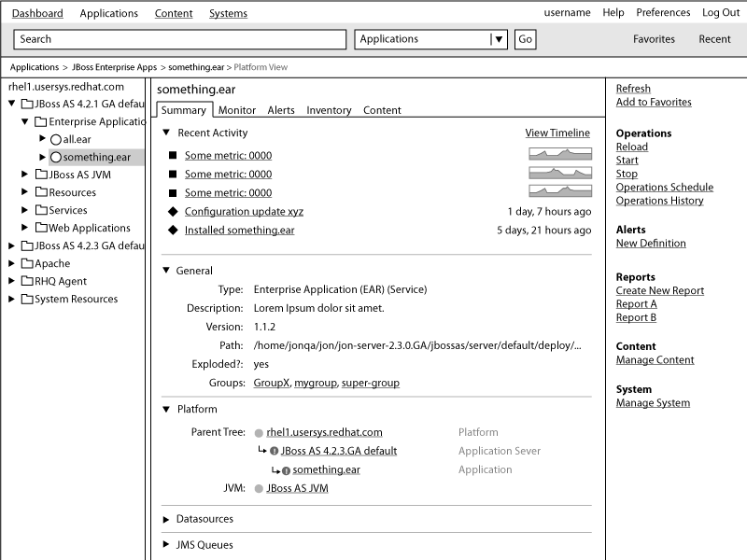Click the RHQ Agent folder icon
747x560 pixels.
tap(27, 281)
